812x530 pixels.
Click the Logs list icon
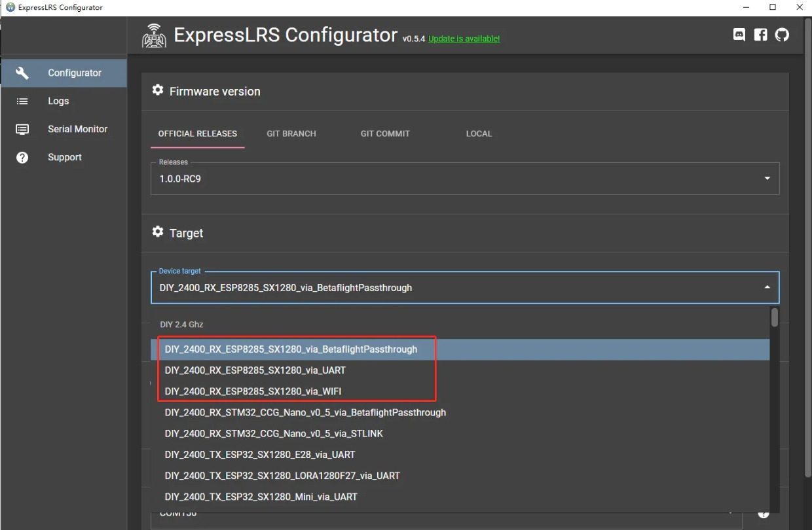pos(22,101)
